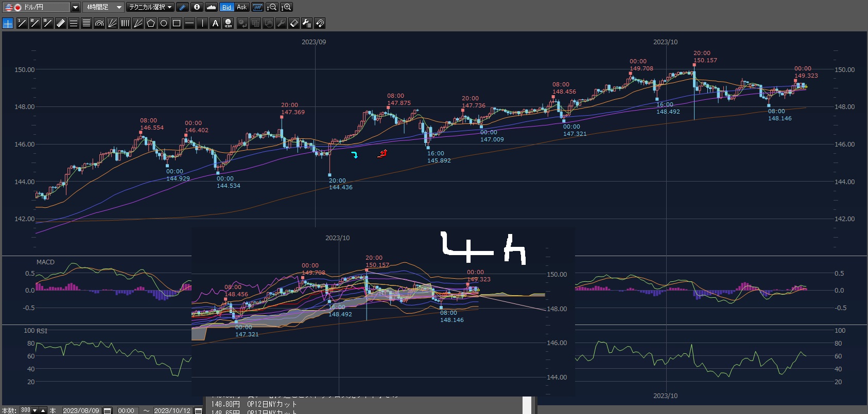The height and width of the screenshot is (414, 868).
Task: Toggle the chart indicator display button
Action: point(257,7)
